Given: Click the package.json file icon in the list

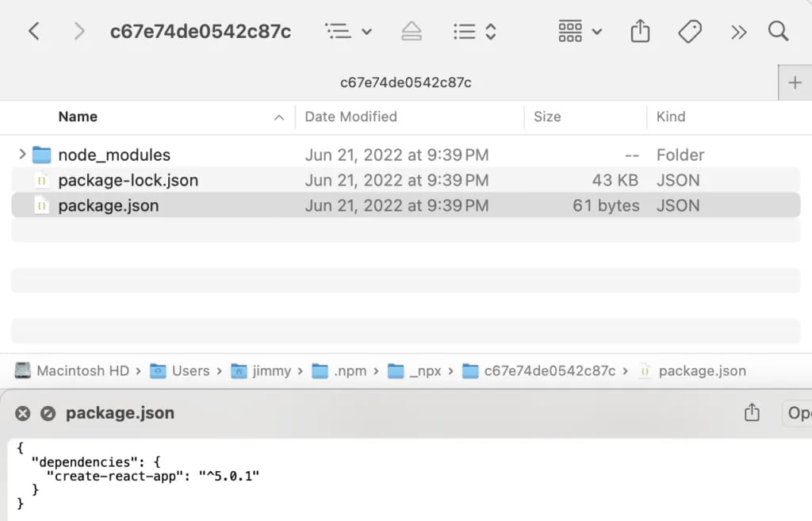Looking at the screenshot, I should 41,205.
